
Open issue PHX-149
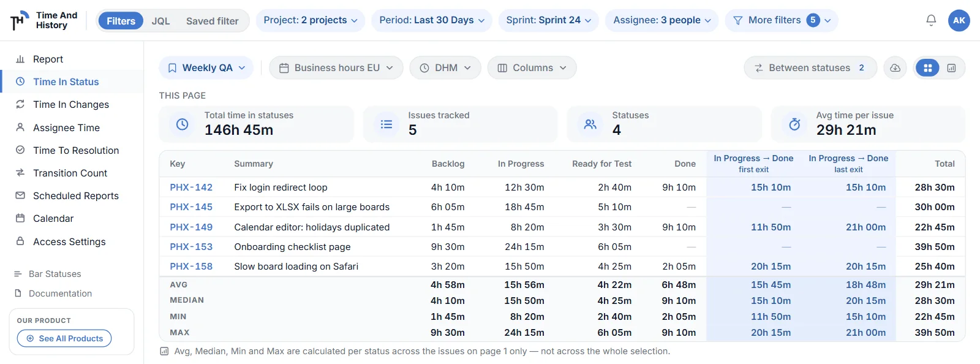pyautogui.click(x=191, y=227)
